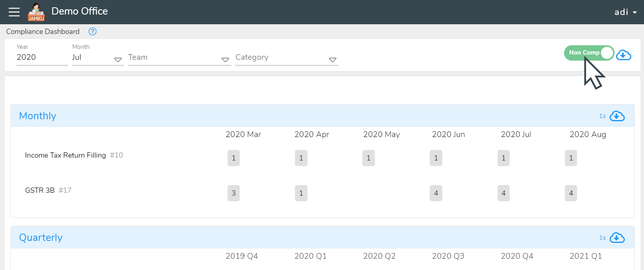Click the 1s load time in Quarterly header

[602, 238]
